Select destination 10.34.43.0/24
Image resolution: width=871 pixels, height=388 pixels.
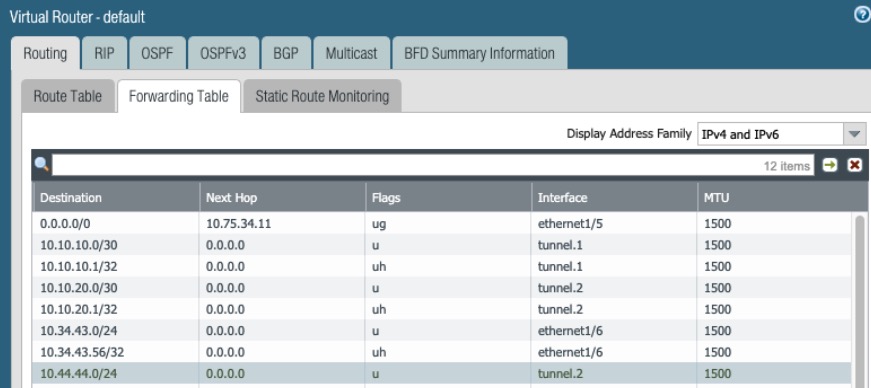tap(78, 331)
